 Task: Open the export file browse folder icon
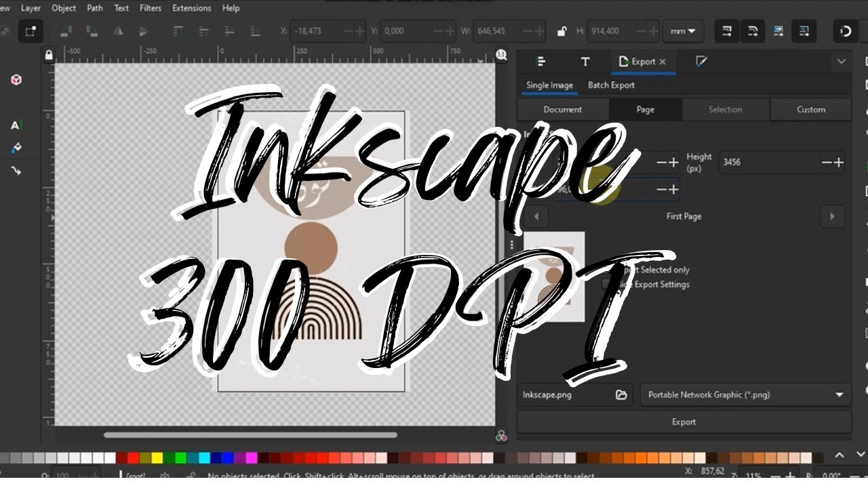click(621, 394)
